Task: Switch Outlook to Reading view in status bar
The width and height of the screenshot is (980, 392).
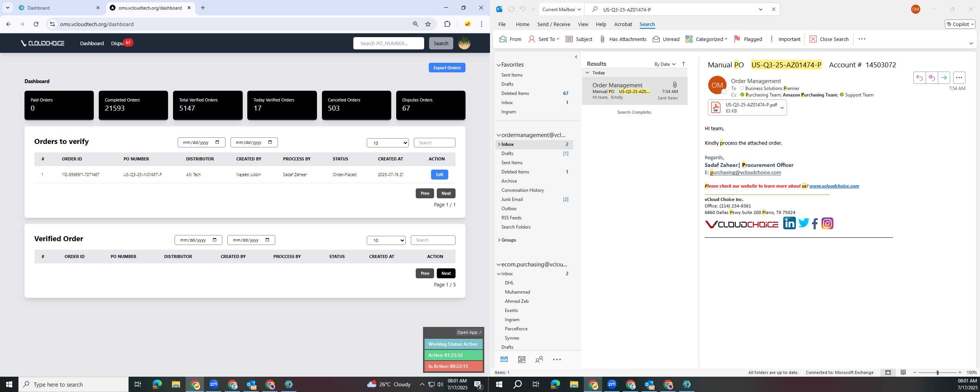Action: (903, 372)
